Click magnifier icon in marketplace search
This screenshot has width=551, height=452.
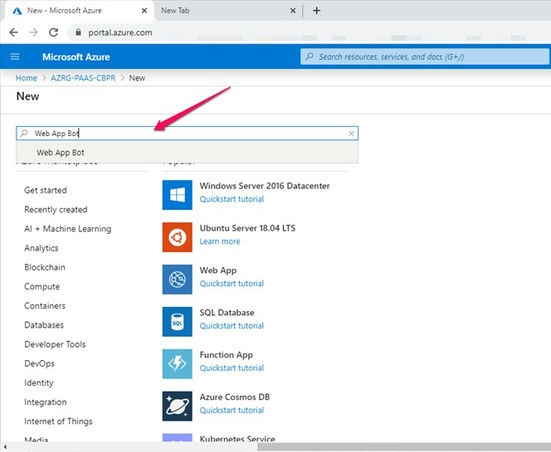[x=24, y=133]
